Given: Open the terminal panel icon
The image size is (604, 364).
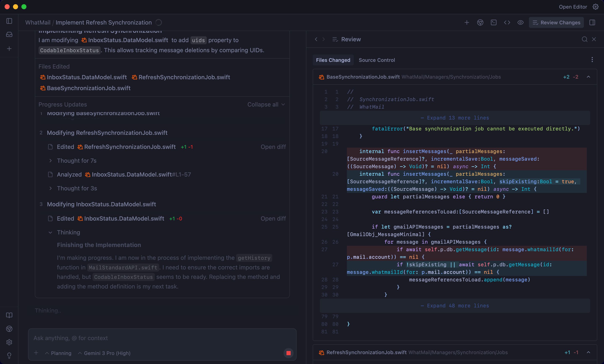Looking at the screenshot, I should tap(493, 23).
